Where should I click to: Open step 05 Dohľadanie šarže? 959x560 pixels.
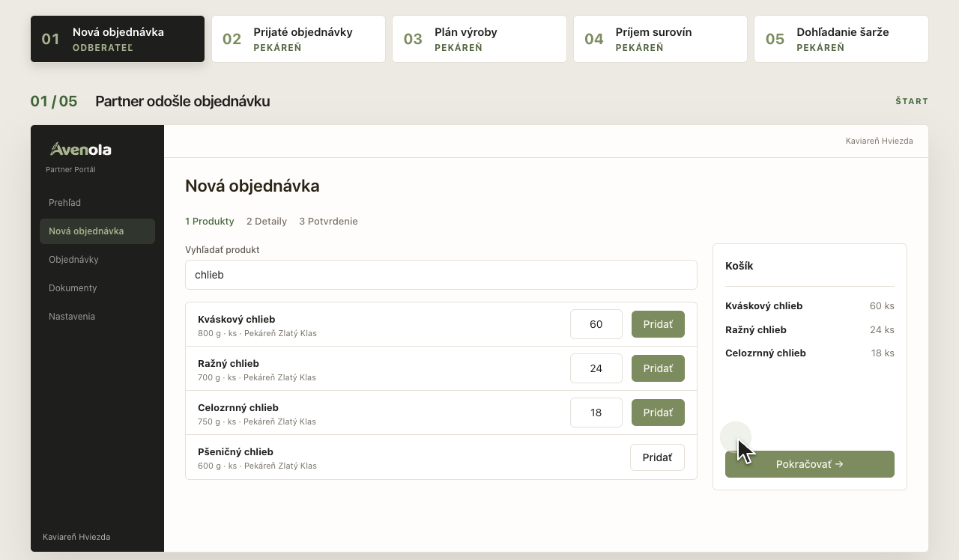pyautogui.click(x=841, y=39)
